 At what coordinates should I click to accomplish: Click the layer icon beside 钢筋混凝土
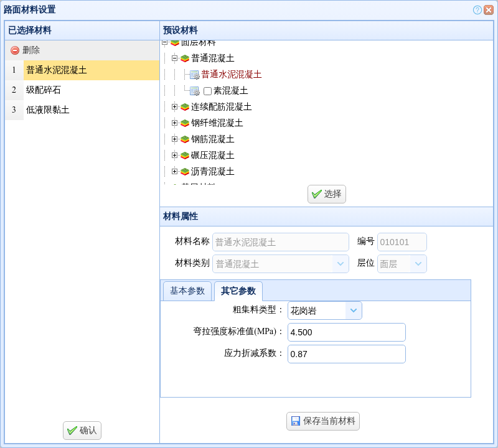coord(185,139)
